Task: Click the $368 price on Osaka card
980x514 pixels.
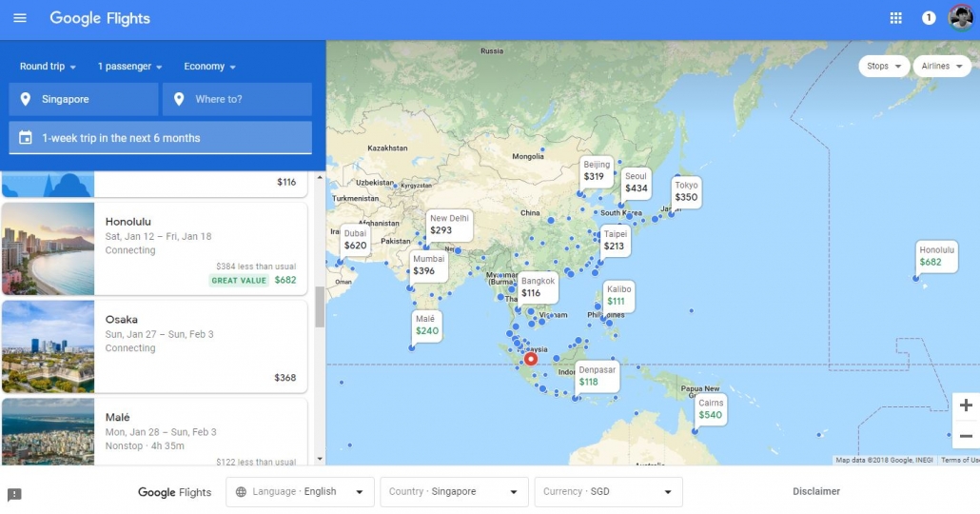Action: [285, 378]
